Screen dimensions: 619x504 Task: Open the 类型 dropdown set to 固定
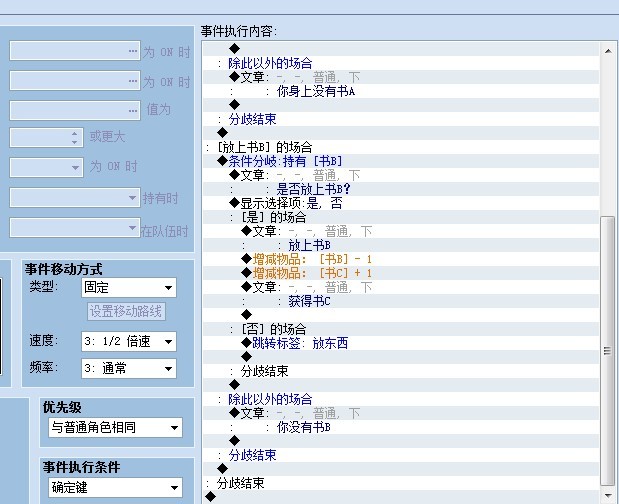pyautogui.click(x=129, y=288)
